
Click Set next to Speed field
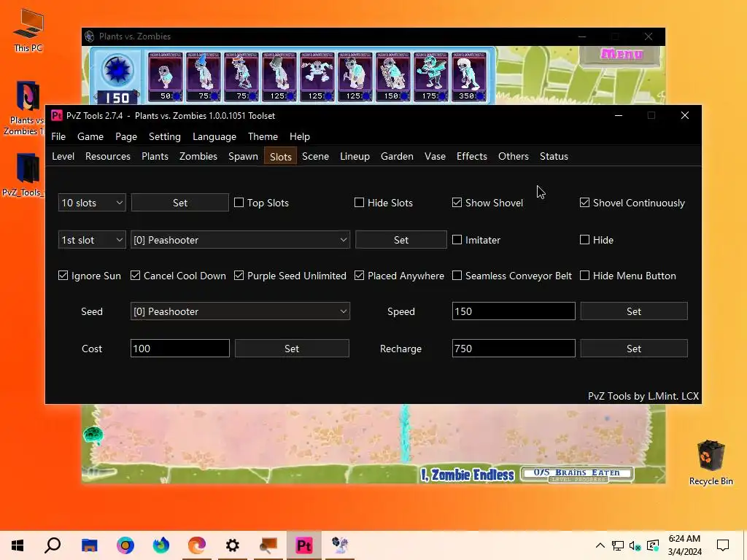pos(634,311)
